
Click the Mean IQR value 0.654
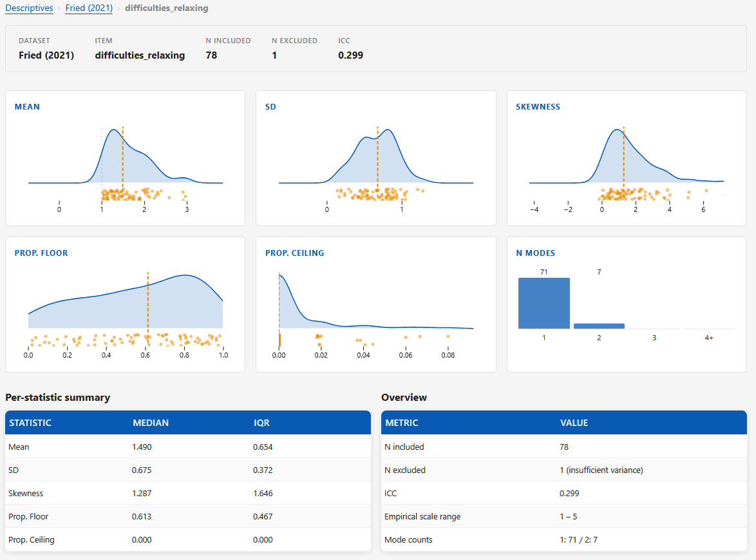click(x=263, y=447)
